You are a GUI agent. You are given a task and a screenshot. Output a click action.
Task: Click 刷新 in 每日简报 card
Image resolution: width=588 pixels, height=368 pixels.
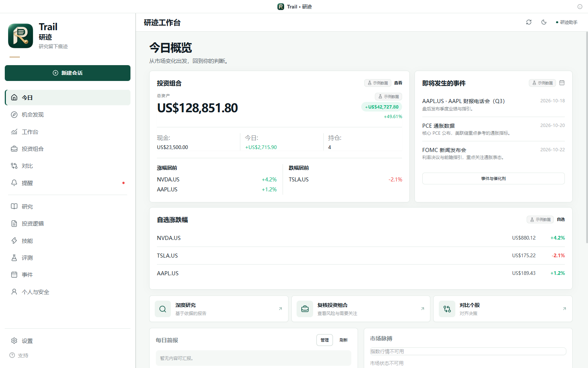344,340
